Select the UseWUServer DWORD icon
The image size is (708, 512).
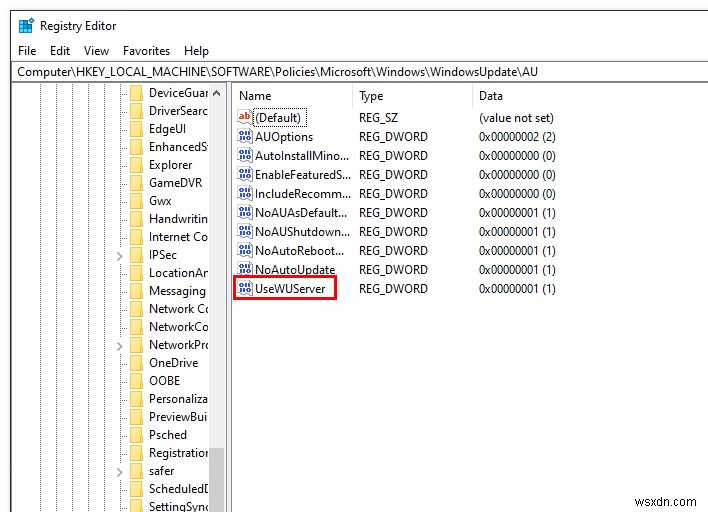245,288
